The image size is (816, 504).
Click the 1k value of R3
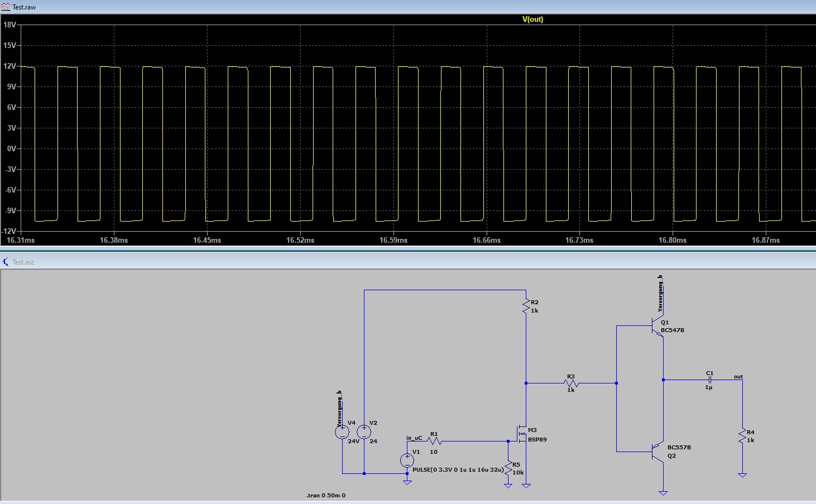(x=571, y=390)
